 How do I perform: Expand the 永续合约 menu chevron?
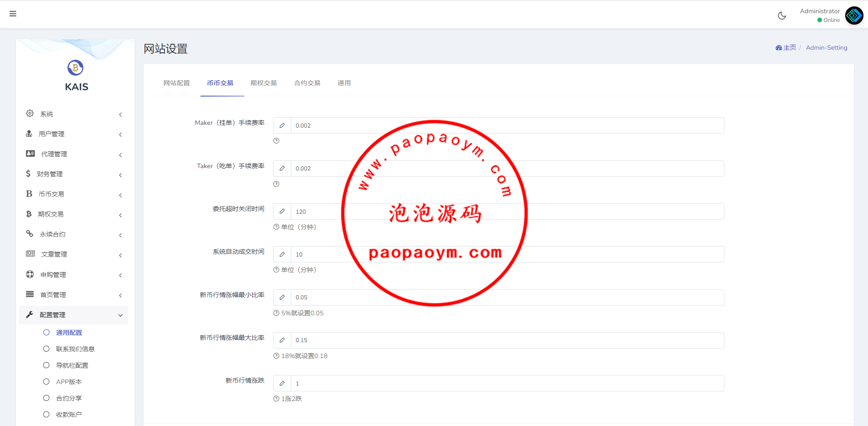pos(120,235)
